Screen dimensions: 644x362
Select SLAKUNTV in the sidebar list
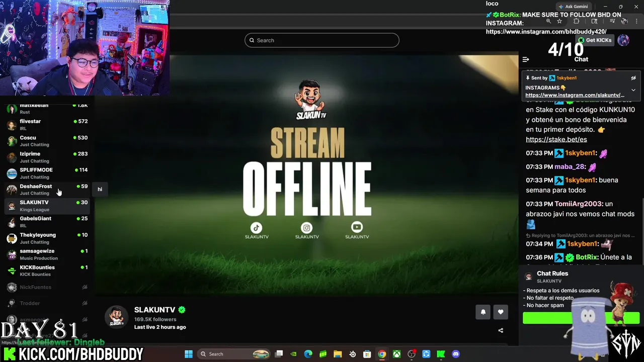[x=46, y=206]
